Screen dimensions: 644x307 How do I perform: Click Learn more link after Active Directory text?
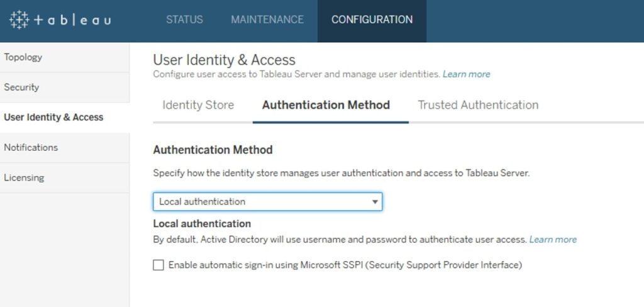click(x=553, y=240)
